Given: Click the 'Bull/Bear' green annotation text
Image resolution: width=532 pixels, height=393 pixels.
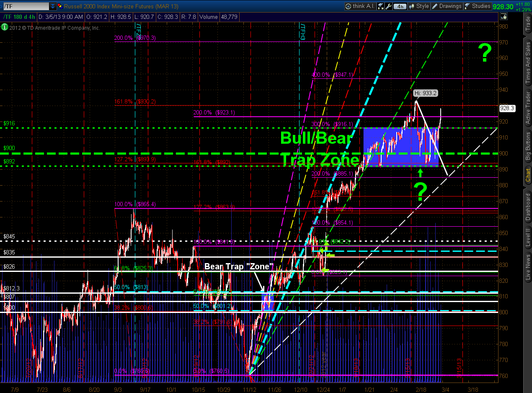Looking at the screenshot, I should (x=316, y=138).
